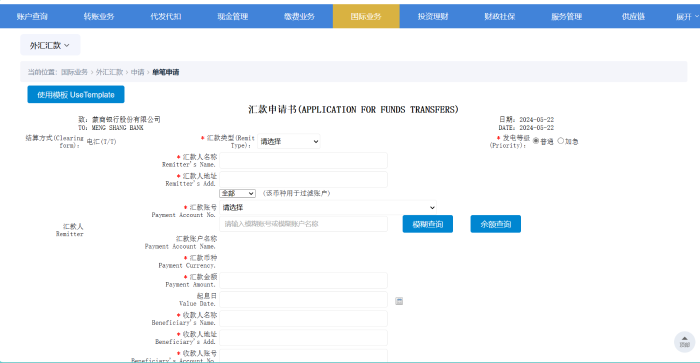Click the 外汇汇款 breadcrumb link
Image resolution: width=700 pixels, height=363 pixels.
109,72
